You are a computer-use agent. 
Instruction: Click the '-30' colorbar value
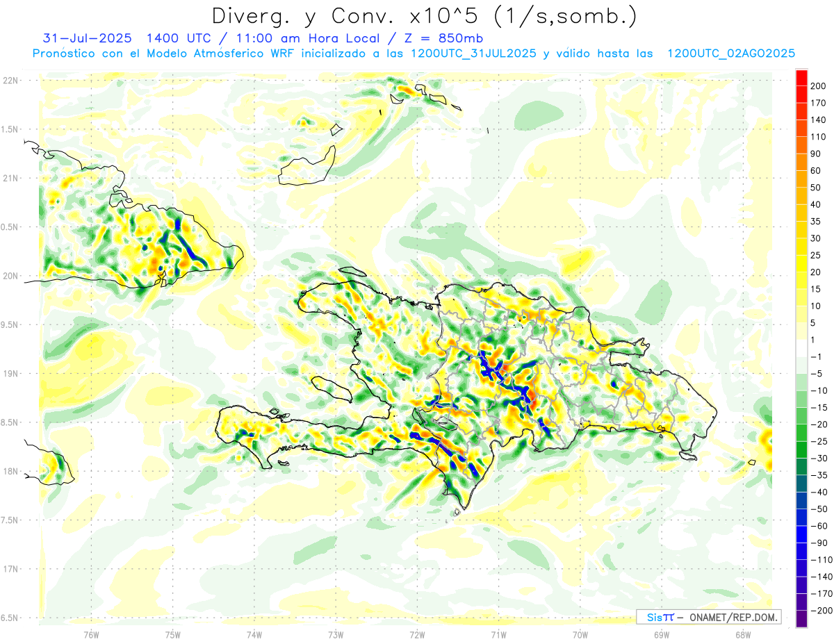pyautogui.click(x=819, y=459)
